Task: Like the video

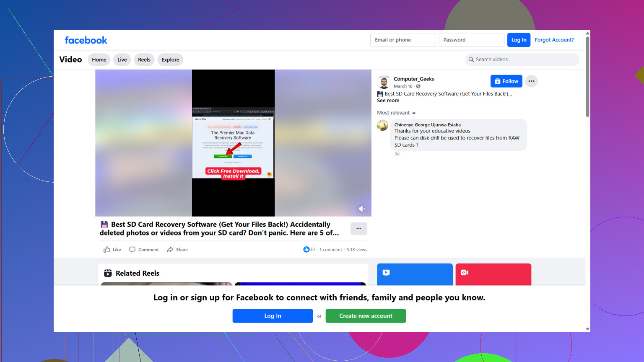Action: point(112,250)
